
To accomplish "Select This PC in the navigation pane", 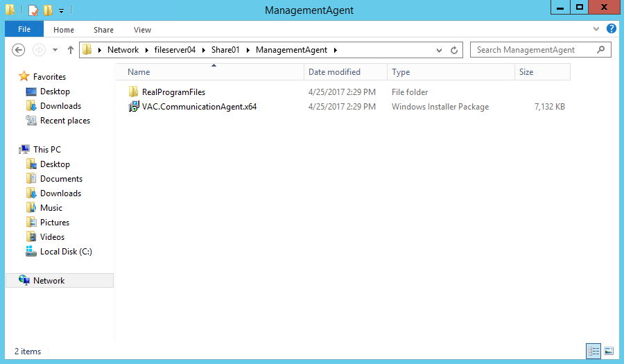I will 47,150.
